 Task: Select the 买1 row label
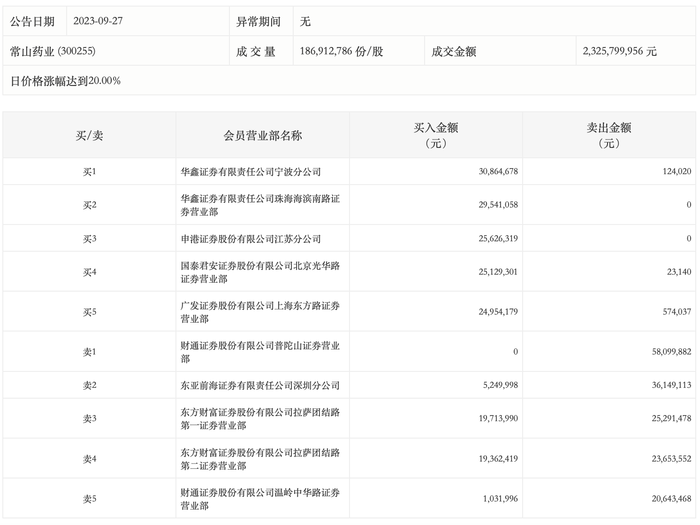click(x=89, y=171)
